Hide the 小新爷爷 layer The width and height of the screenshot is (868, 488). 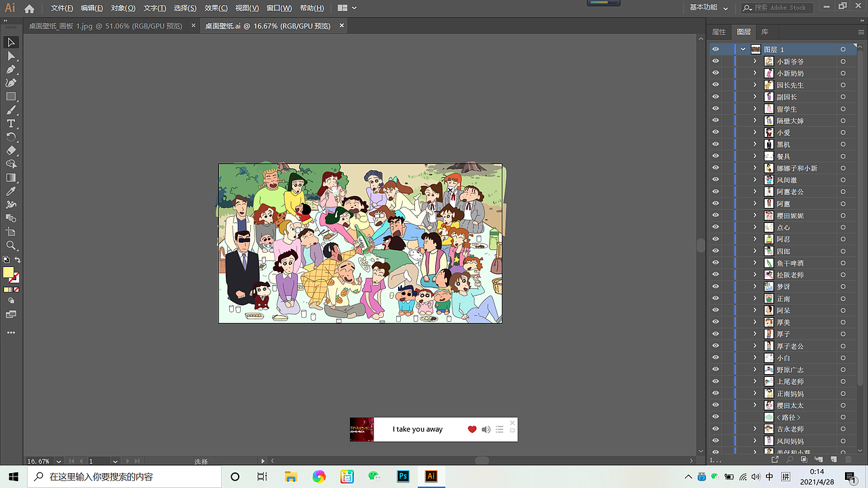click(x=715, y=61)
